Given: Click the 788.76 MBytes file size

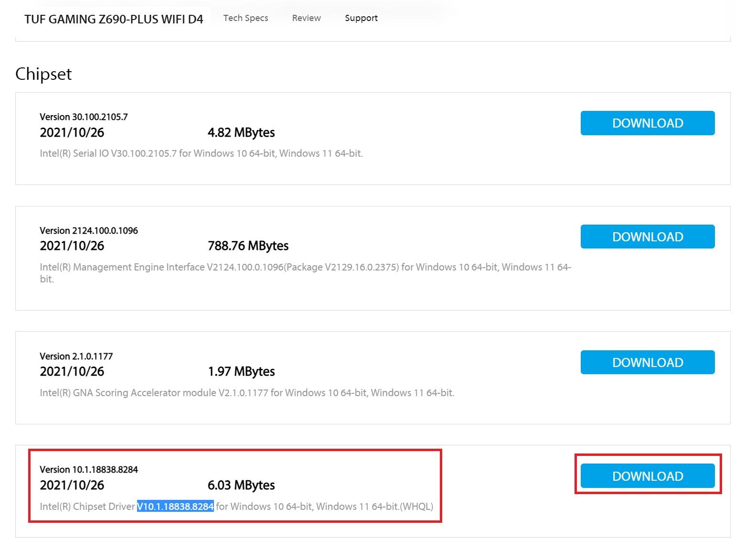Looking at the screenshot, I should point(248,246).
